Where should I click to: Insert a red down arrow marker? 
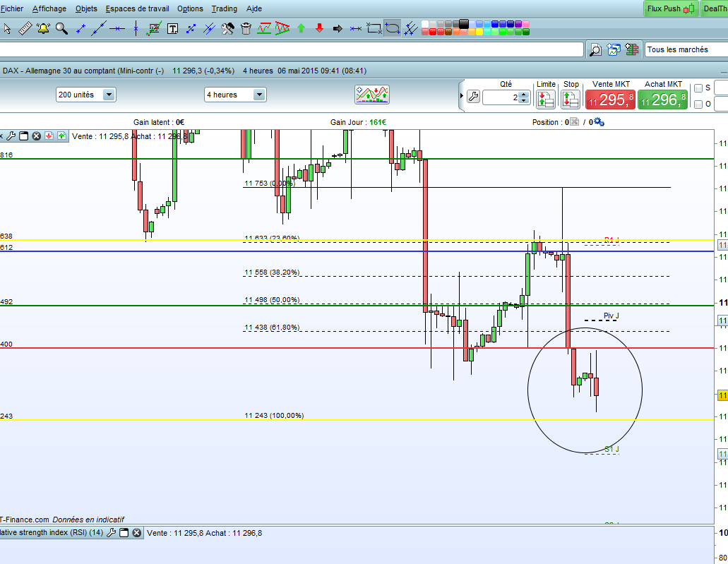pos(319,29)
